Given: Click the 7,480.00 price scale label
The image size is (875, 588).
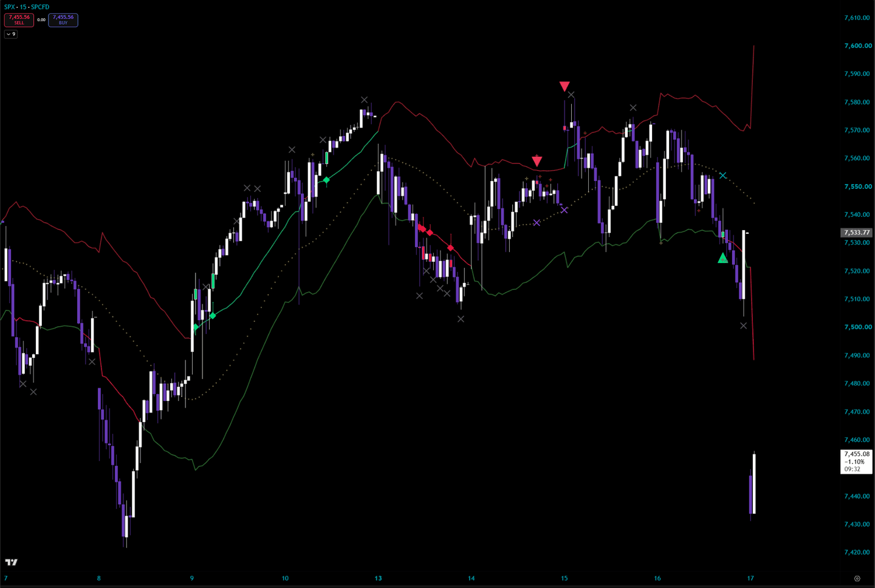Looking at the screenshot, I should [x=857, y=383].
